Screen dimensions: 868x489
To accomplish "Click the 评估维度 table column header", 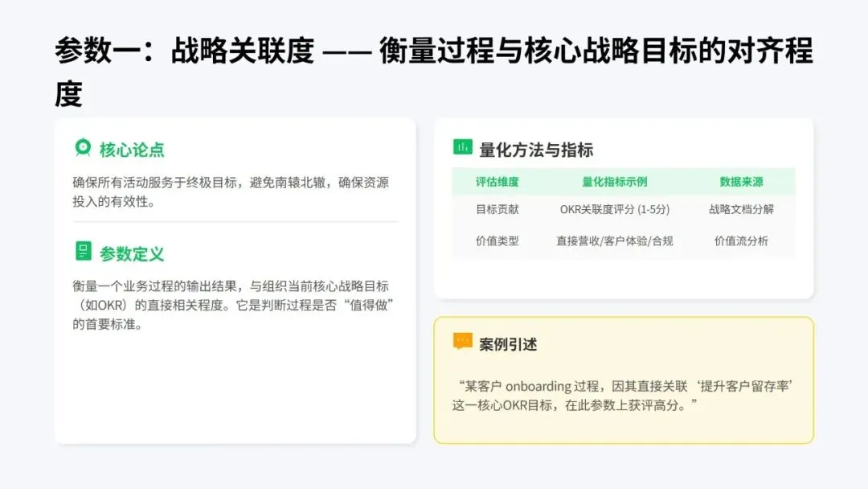I will tap(497, 182).
